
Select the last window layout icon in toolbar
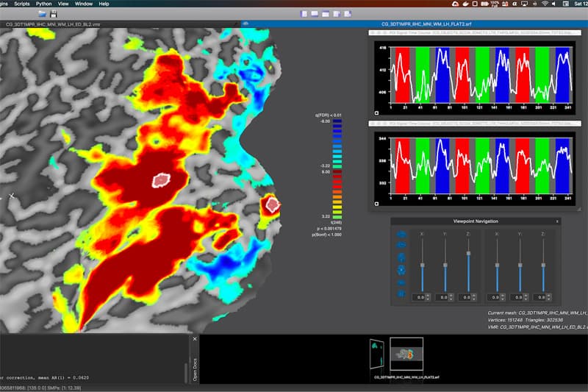[348, 14]
